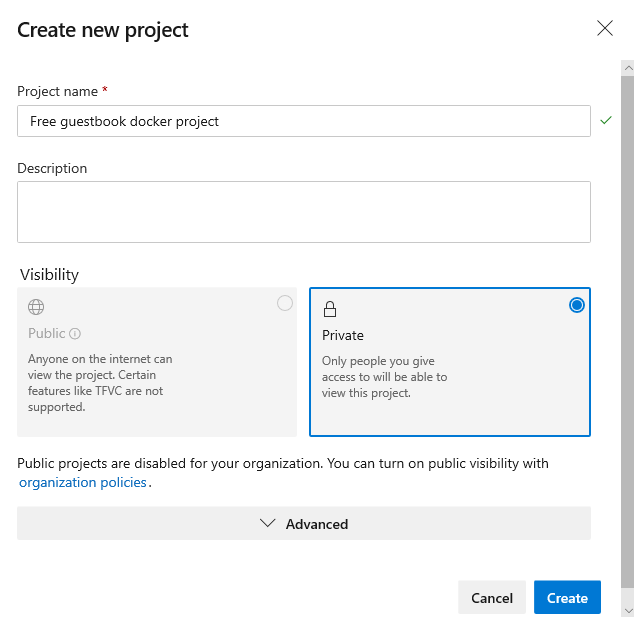
Task: Click the info icon beside Public
Action: pyautogui.click(x=75, y=334)
